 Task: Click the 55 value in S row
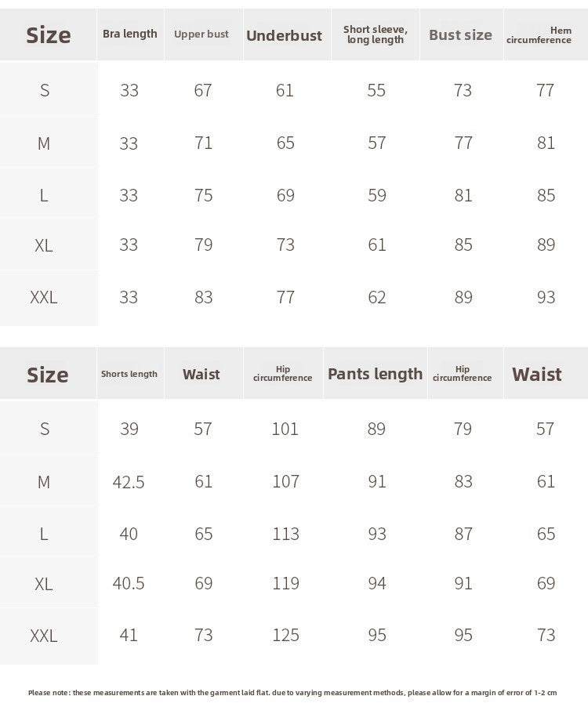[x=376, y=90]
